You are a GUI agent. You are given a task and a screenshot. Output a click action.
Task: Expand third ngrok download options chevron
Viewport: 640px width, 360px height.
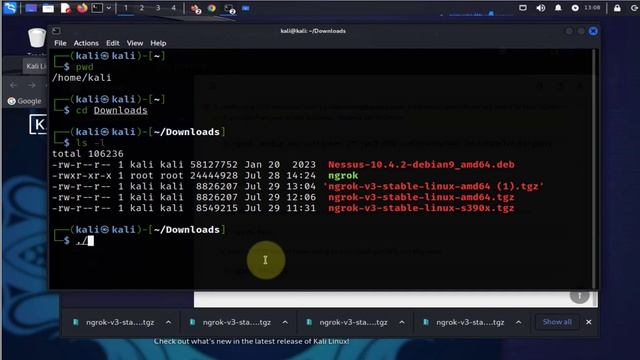tap(402, 322)
